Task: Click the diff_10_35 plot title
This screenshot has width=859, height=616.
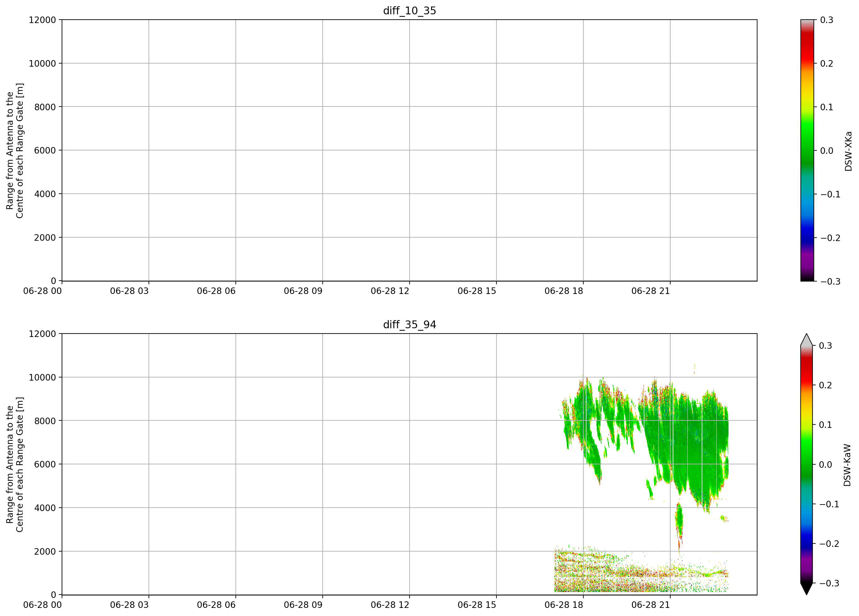Action: 410,11
